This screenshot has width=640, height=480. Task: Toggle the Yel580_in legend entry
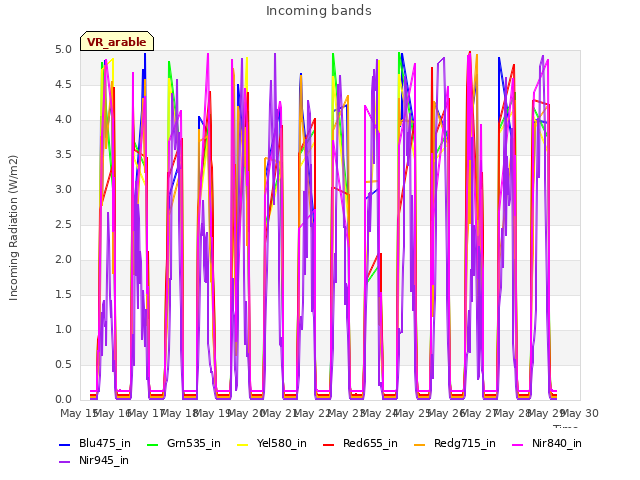271,443
